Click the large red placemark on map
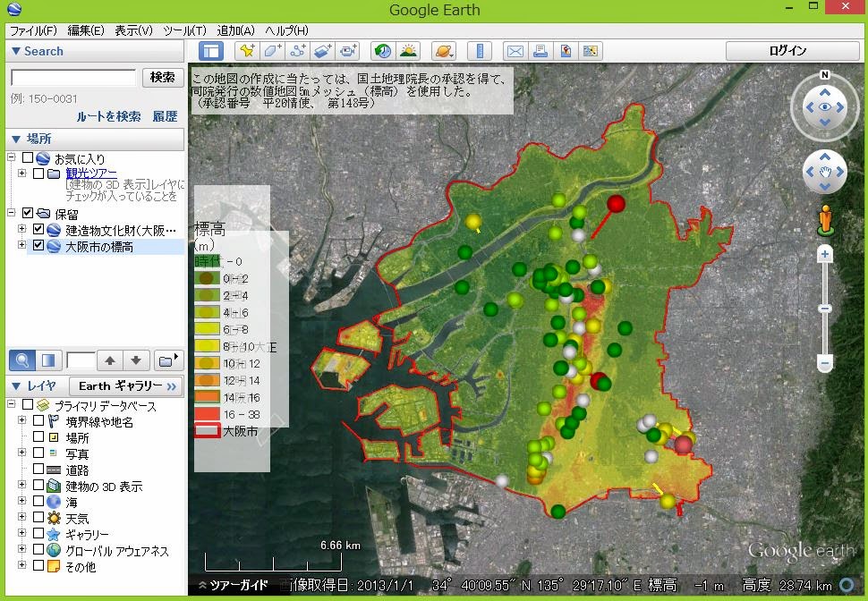 point(616,204)
